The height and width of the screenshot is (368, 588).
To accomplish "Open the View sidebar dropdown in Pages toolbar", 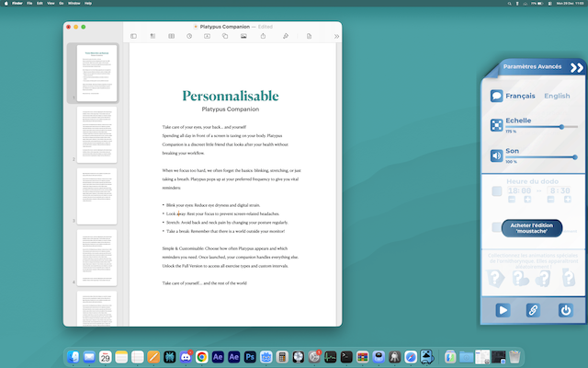I will click(133, 36).
